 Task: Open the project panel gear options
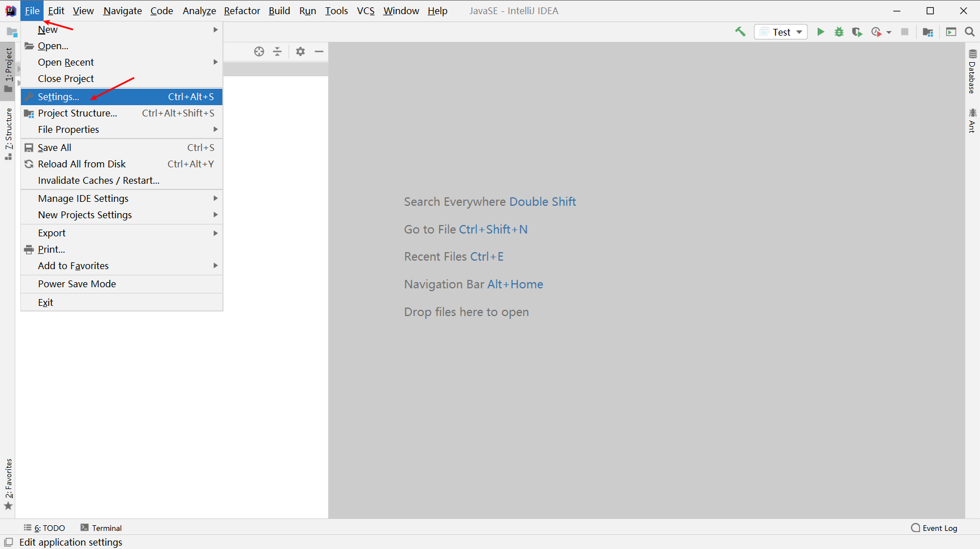point(300,51)
